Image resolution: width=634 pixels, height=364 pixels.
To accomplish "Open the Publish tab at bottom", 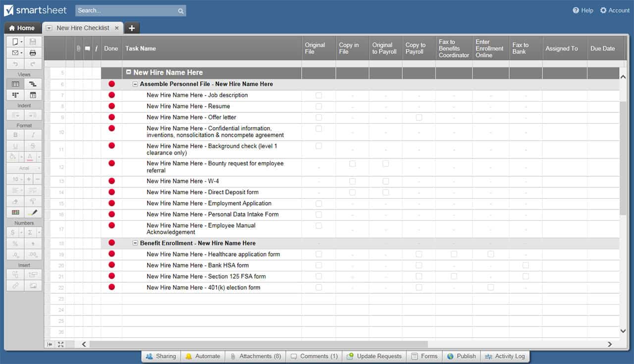I will click(461, 356).
